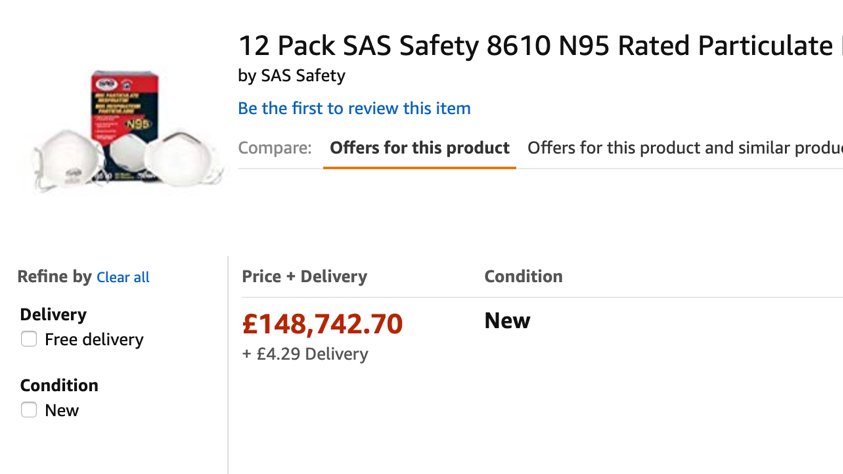Click the £148,742.70 offer price

point(322,324)
